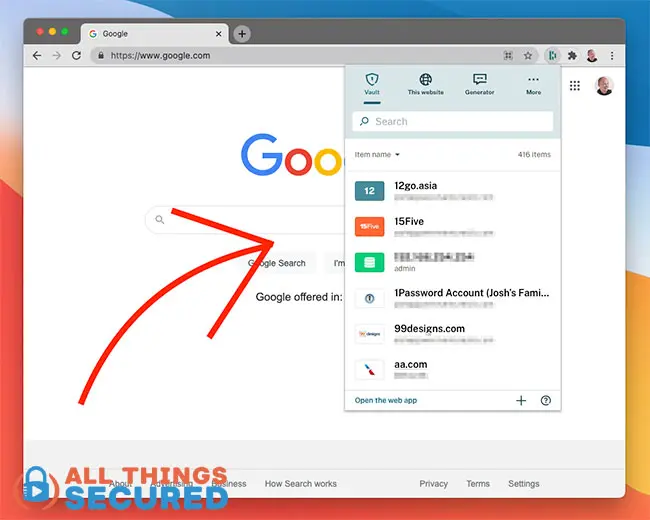The height and width of the screenshot is (520, 650).
Task: Go back with the back arrow
Action: [x=37, y=55]
